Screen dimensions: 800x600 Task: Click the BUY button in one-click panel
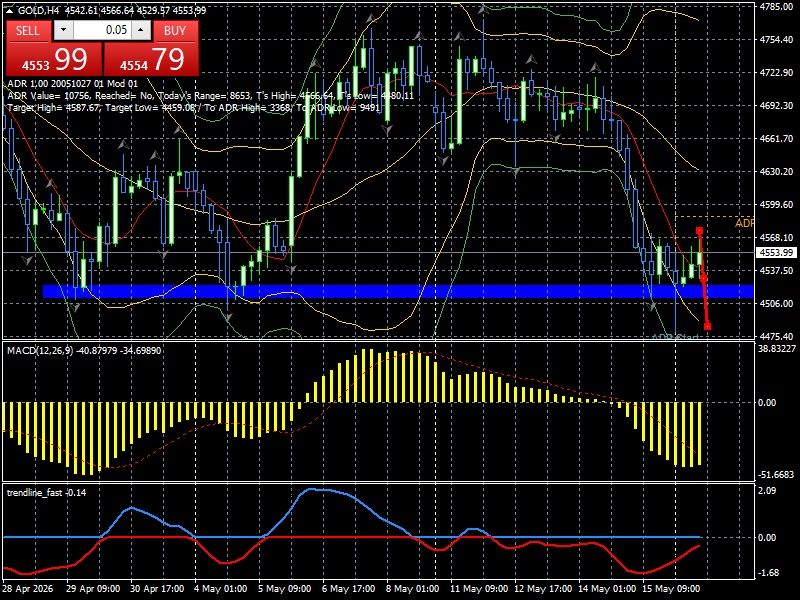coord(175,31)
